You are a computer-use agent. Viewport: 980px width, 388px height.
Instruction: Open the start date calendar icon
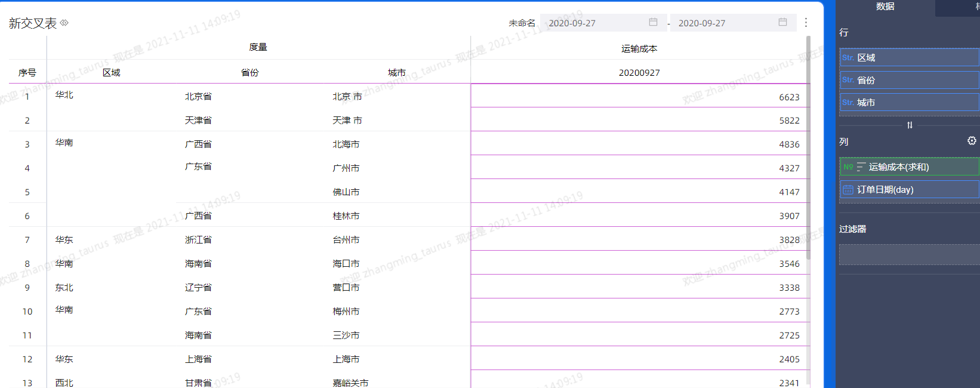tap(653, 22)
